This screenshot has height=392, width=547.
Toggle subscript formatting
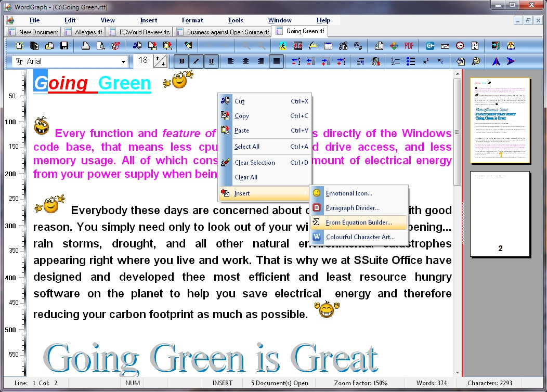440,61
